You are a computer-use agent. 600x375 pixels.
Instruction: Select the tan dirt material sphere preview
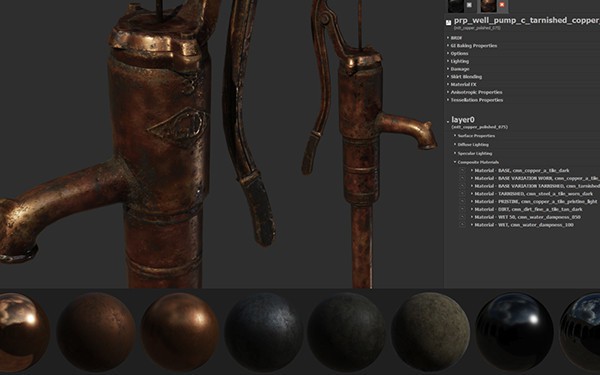coord(430,332)
